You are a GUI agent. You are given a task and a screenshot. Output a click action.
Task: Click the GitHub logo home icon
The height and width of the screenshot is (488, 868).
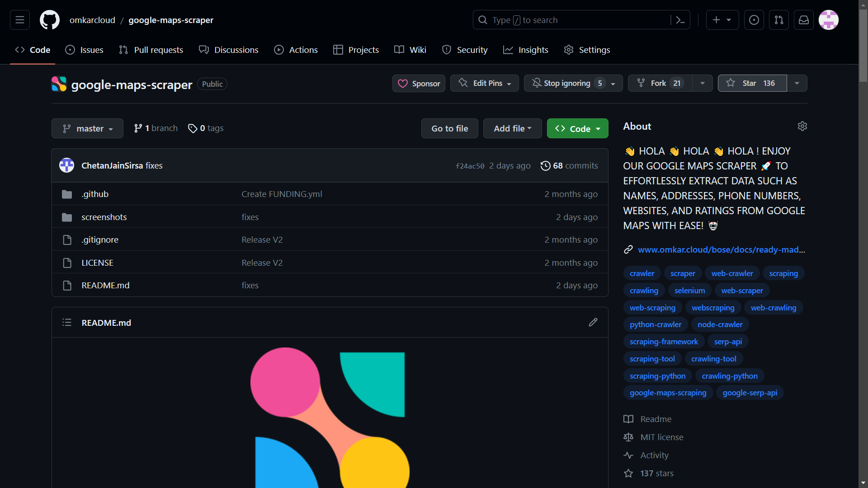50,20
